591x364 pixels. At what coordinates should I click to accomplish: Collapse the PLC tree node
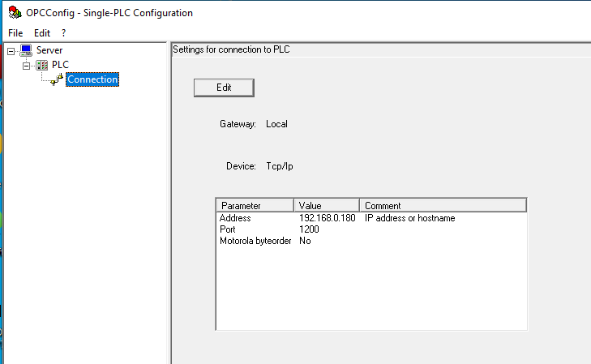coord(26,65)
